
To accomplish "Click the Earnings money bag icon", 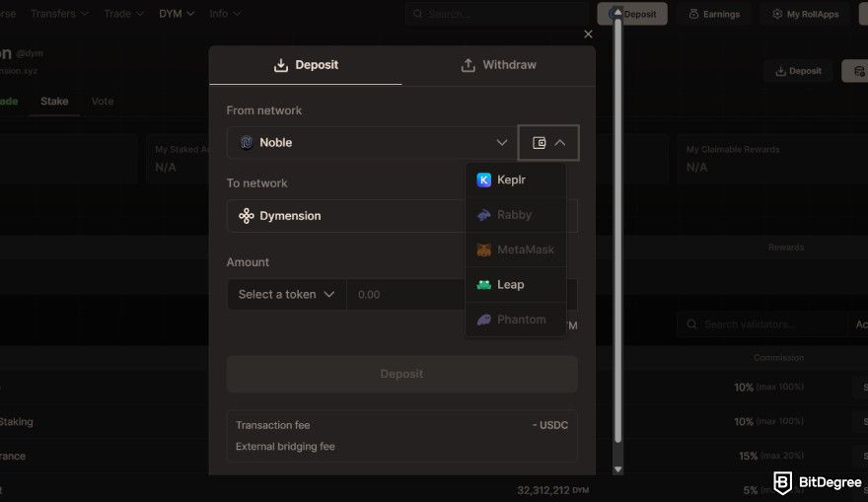I will (693, 14).
